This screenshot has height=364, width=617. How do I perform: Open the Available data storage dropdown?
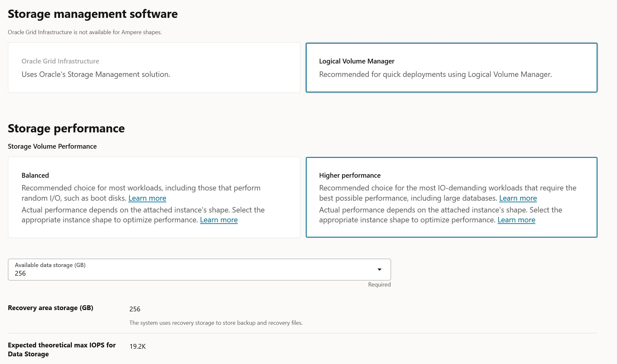[x=380, y=269]
